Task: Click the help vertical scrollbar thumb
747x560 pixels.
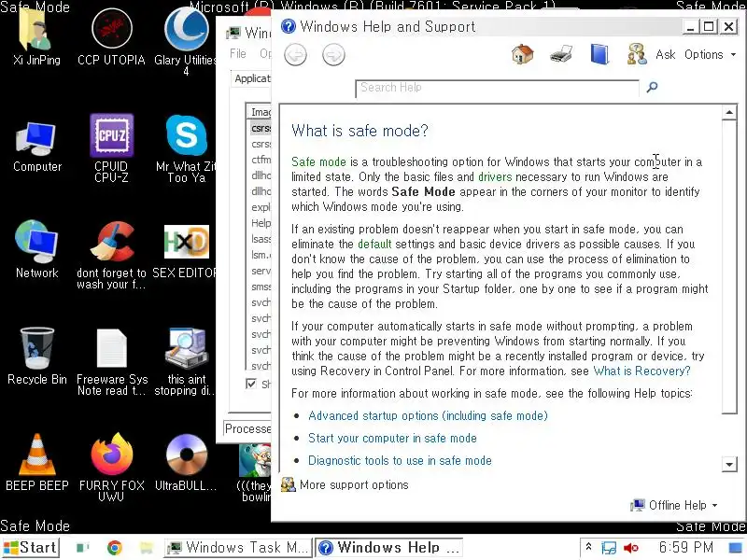Action: [729, 268]
